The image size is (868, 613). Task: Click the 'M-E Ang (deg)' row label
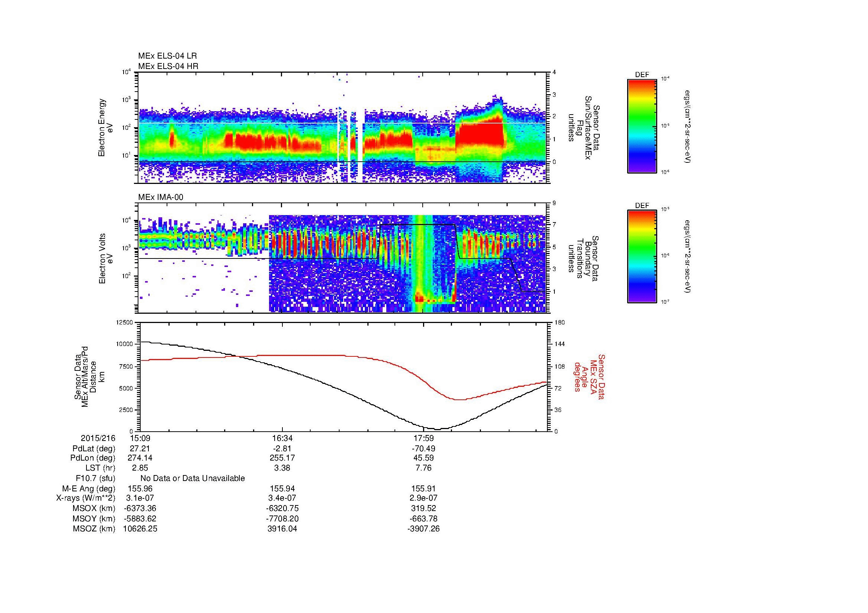(88, 489)
